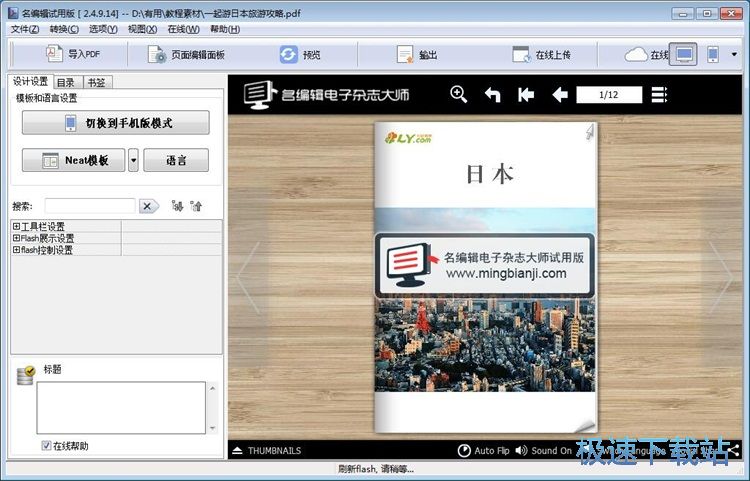
Task: Click the clear search (X) button
Action: (x=148, y=206)
